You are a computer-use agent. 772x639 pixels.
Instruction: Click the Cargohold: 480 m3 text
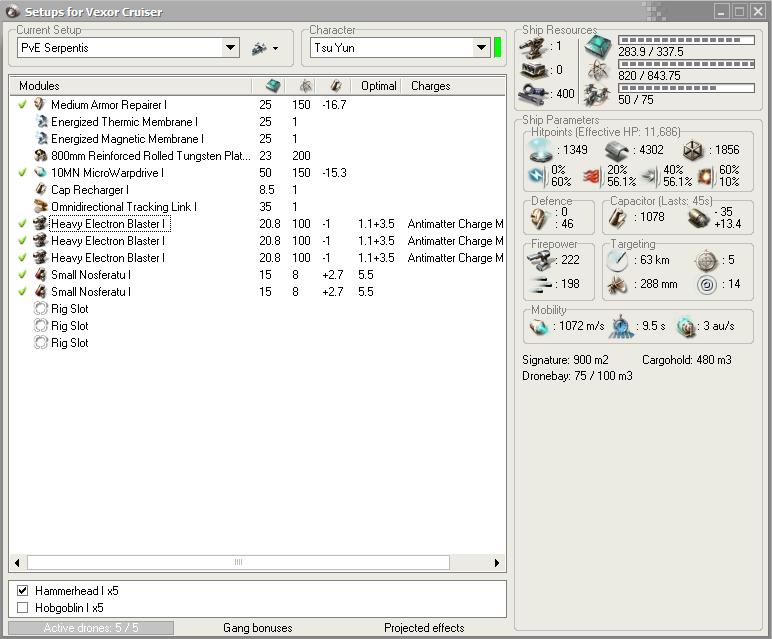coord(686,360)
